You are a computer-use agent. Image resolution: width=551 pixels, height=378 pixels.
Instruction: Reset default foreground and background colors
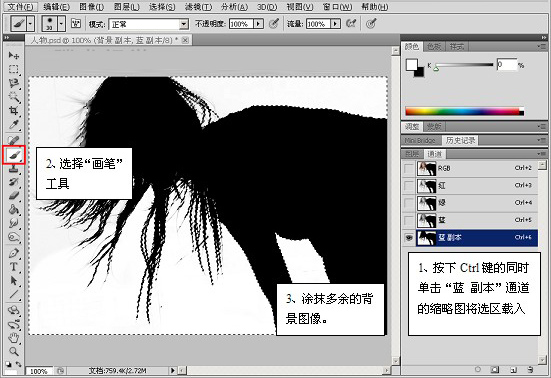pyautogui.click(x=8, y=364)
